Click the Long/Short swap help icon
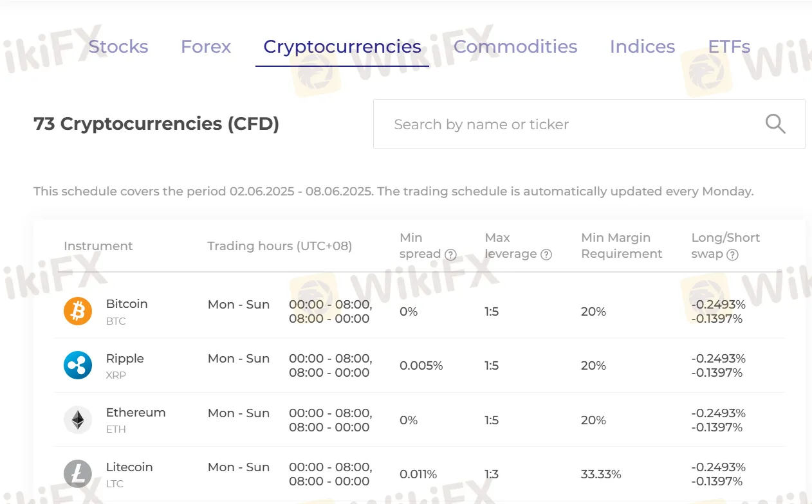The width and height of the screenshot is (812, 504). [x=732, y=255]
